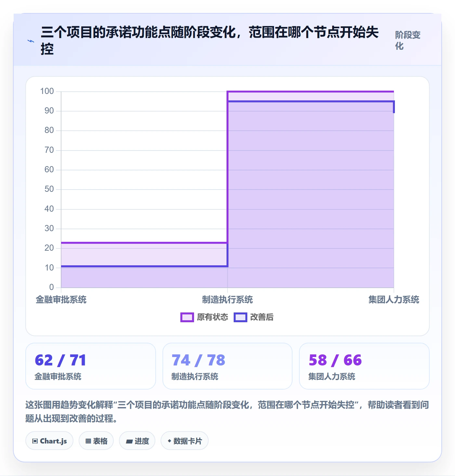Select the 数据卡片 tag chip
The image size is (455, 476).
(185, 441)
